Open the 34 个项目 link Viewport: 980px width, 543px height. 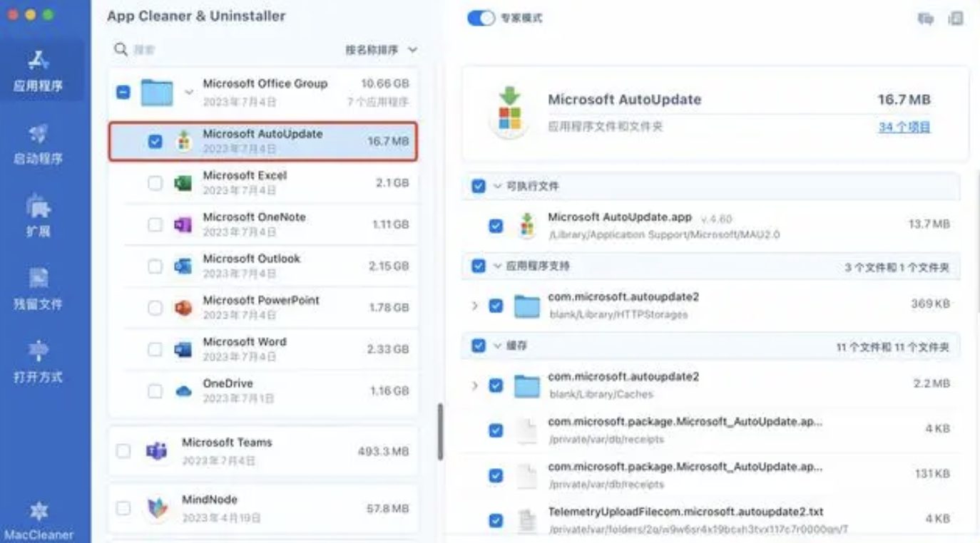(x=904, y=128)
